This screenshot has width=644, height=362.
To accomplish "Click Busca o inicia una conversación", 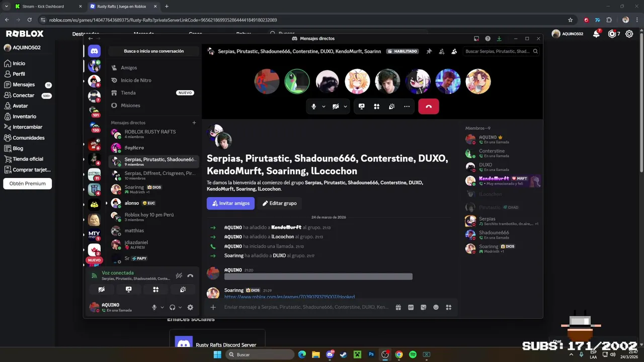I will click(153, 51).
